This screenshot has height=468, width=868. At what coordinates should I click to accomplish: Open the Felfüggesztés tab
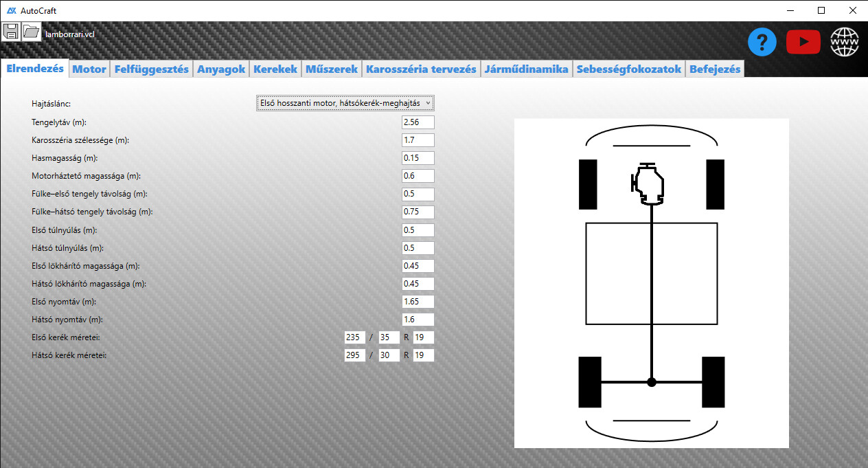151,69
